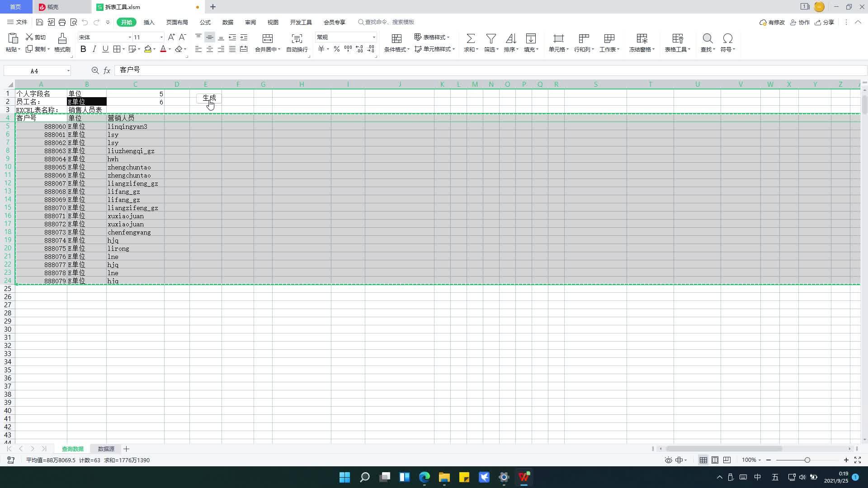Click the Merge and Center icon
This screenshot has height=488, width=868.
(268, 38)
